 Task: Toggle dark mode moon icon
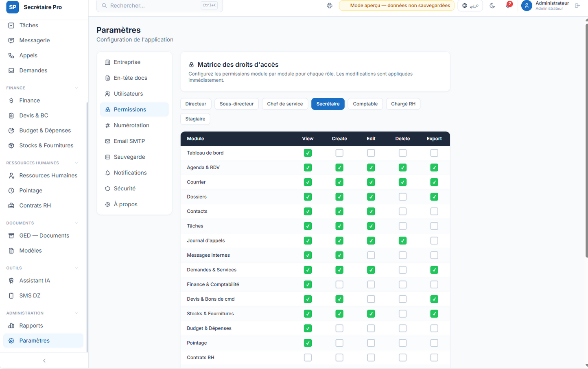point(492,6)
